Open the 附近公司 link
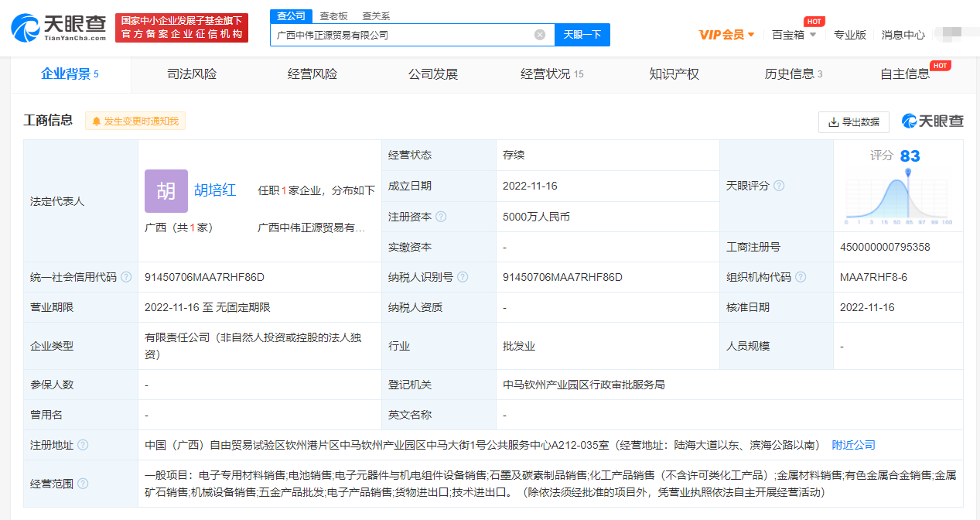 [853, 445]
